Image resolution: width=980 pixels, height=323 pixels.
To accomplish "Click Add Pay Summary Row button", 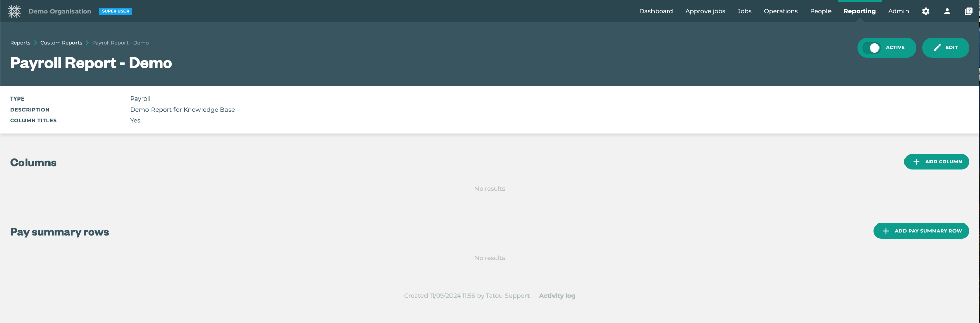I will click(x=921, y=231).
